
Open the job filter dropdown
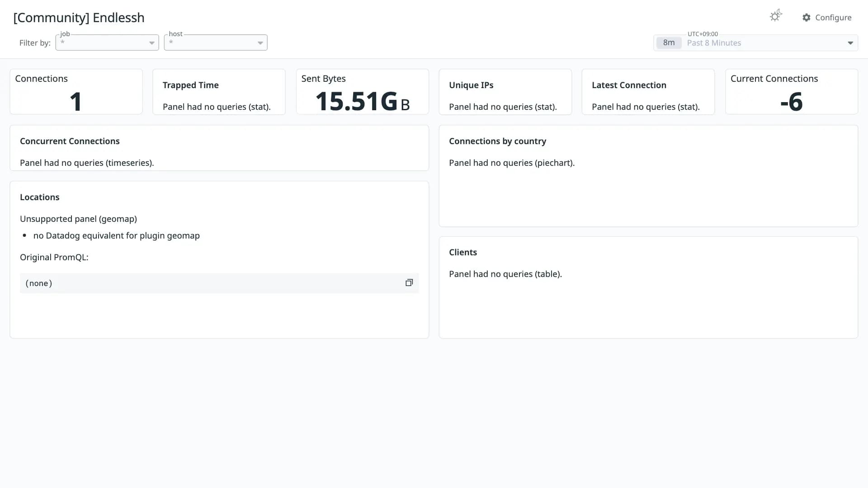pos(107,42)
